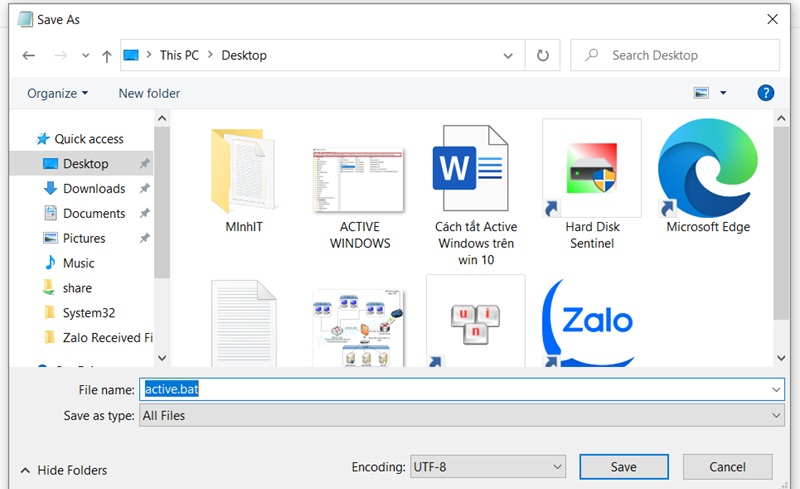800x489 pixels.
Task: Click the Refresh icon beside address bar
Action: (x=543, y=56)
